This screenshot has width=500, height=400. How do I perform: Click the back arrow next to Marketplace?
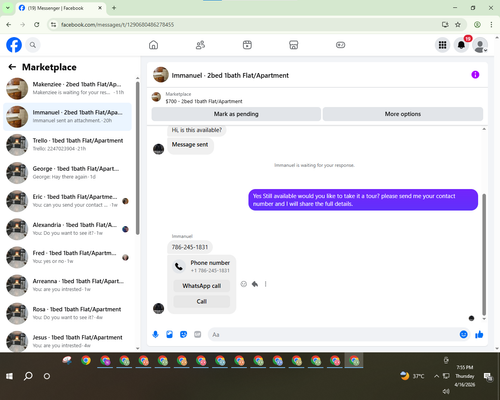coord(12,67)
